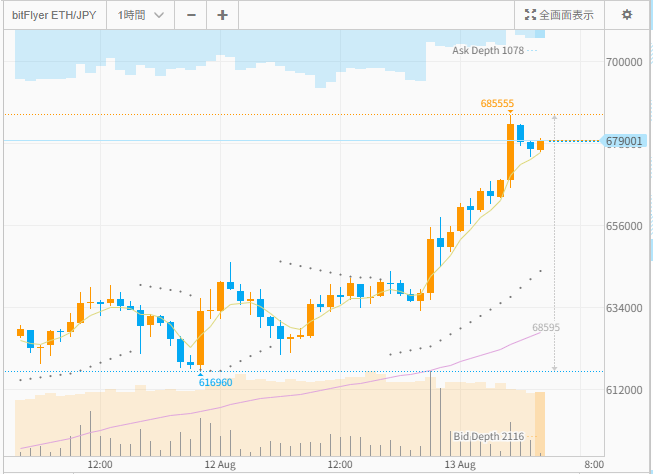The image size is (653, 474).
Task: Click the 616960 low price label
Action: [x=215, y=382]
